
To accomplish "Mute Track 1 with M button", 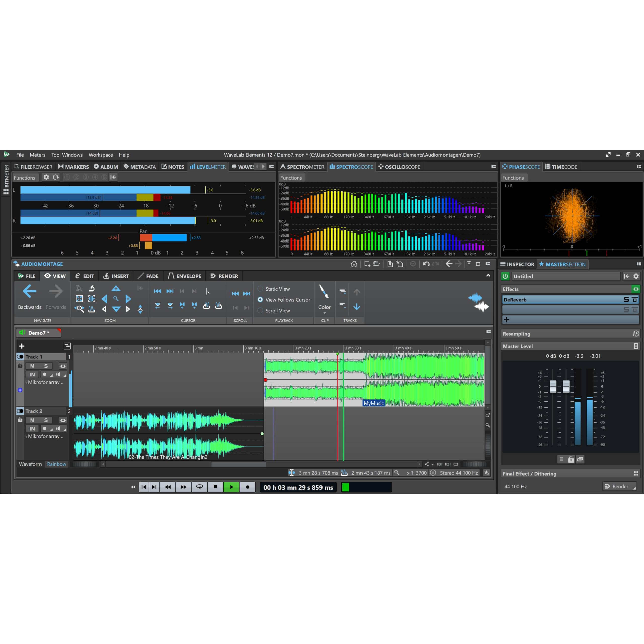I will [x=32, y=366].
